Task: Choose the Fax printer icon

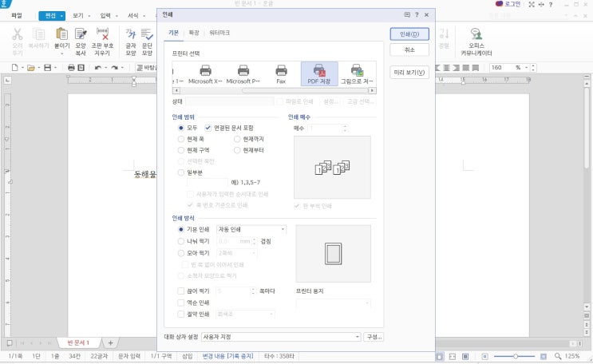Action: pyautogui.click(x=281, y=74)
